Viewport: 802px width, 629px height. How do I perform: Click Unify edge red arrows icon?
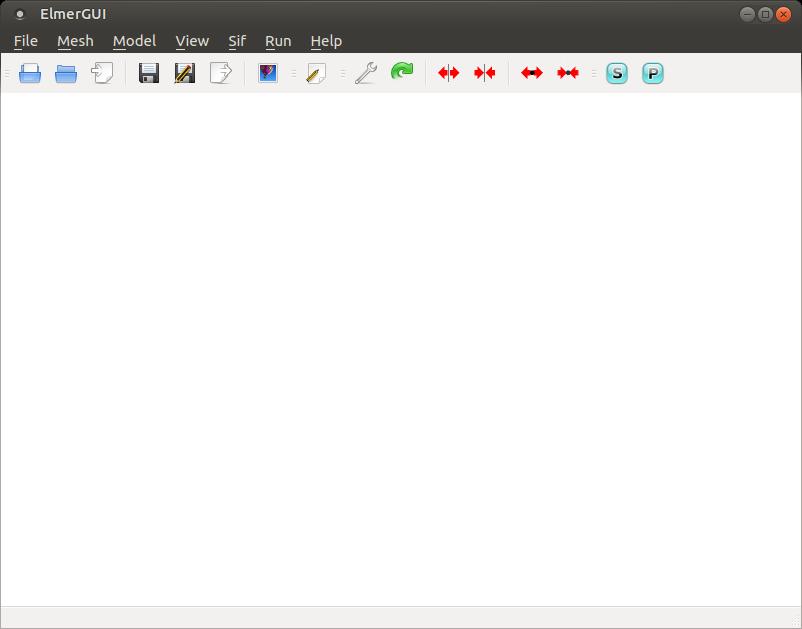click(568, 73)
